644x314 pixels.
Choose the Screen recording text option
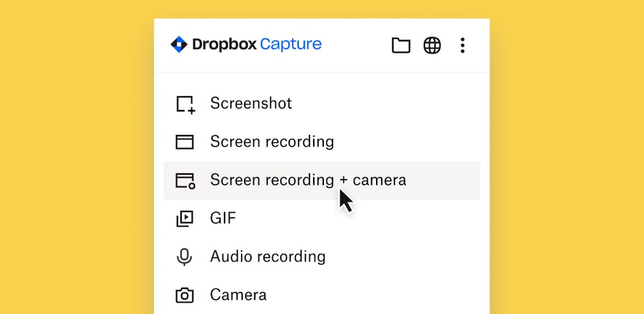pyautogui.click(x=272, y=141)
